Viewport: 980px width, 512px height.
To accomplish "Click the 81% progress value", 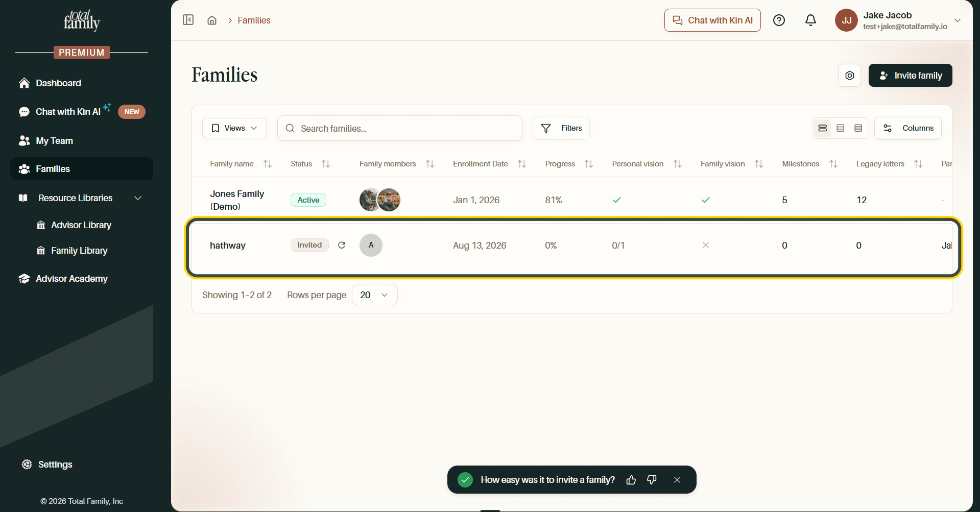I will [x=554, y=200].
